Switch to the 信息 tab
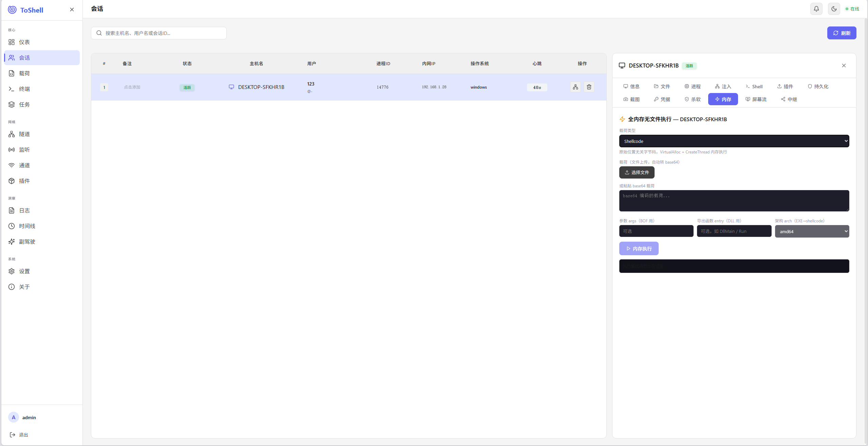Image resolution: width=868 pixels, height=446 pixels. 631,87
